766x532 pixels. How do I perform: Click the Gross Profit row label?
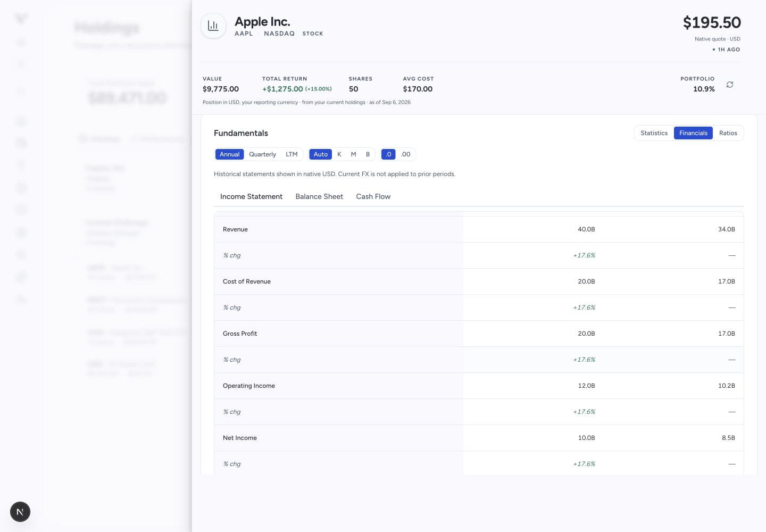pyautogui.click(x=240, y=334)
